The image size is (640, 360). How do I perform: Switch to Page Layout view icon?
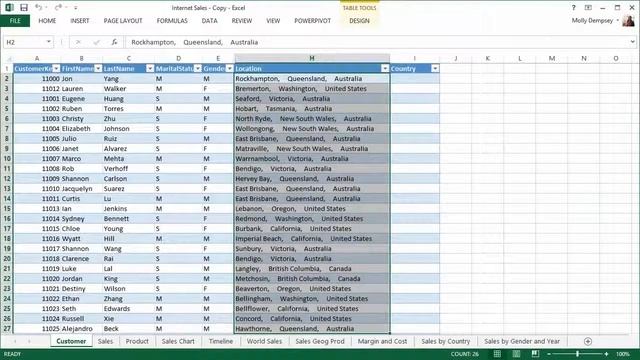516,354
